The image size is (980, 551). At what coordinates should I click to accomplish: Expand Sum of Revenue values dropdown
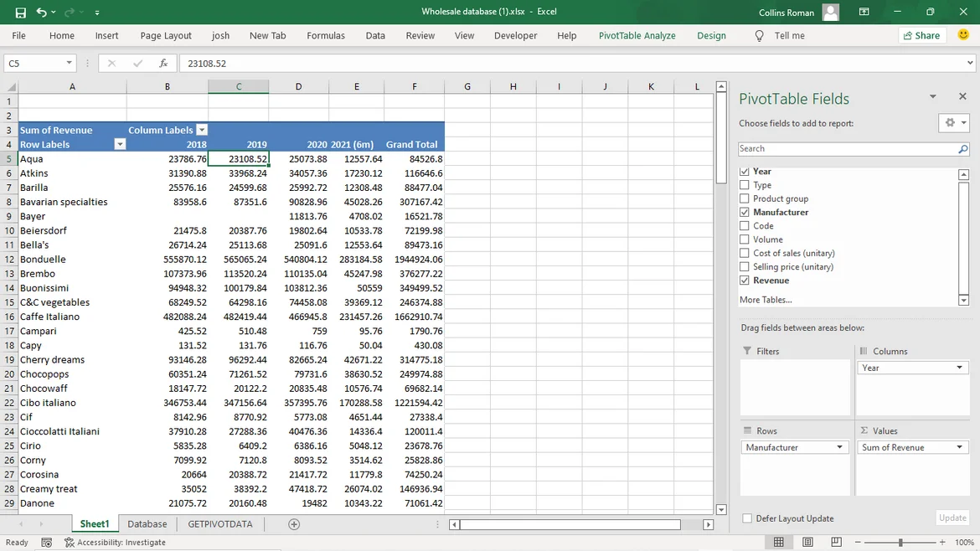[x=960, y=447]
